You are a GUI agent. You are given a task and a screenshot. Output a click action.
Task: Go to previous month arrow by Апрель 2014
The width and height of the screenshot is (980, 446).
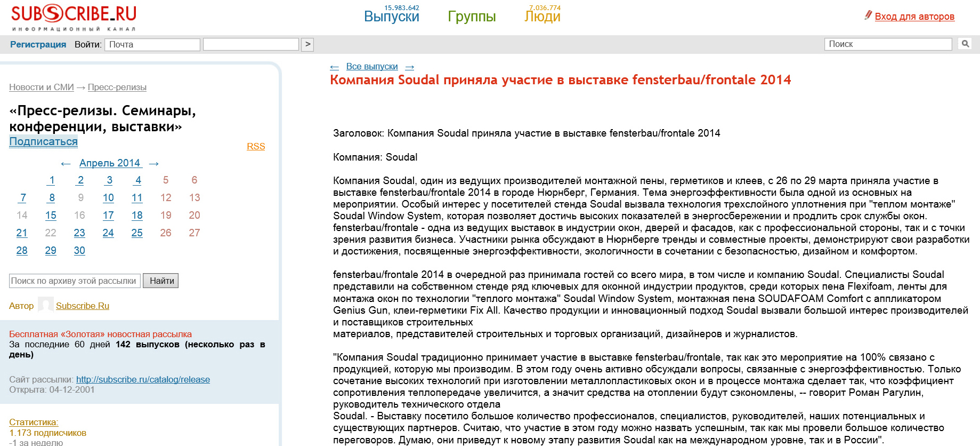tap(66, 164)
